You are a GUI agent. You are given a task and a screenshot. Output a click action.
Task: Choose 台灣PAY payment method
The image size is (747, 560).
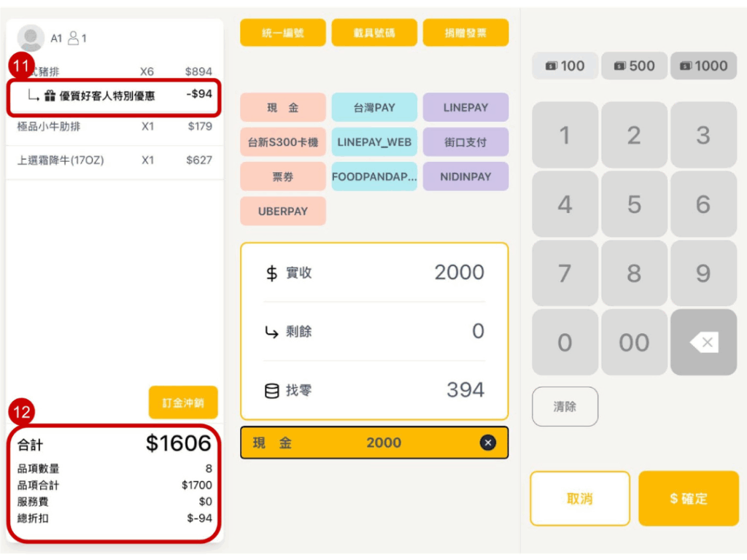point(374,107)
